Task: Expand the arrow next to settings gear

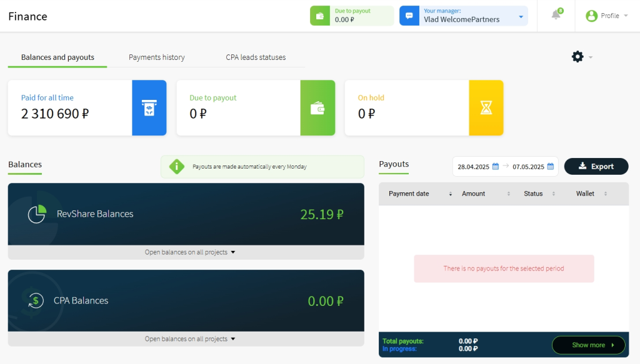Action: point(591,57)
